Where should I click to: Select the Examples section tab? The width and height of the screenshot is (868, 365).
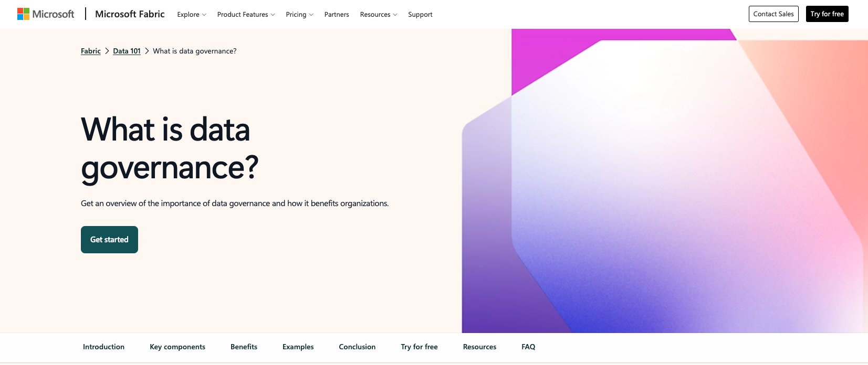pos(298,347)
